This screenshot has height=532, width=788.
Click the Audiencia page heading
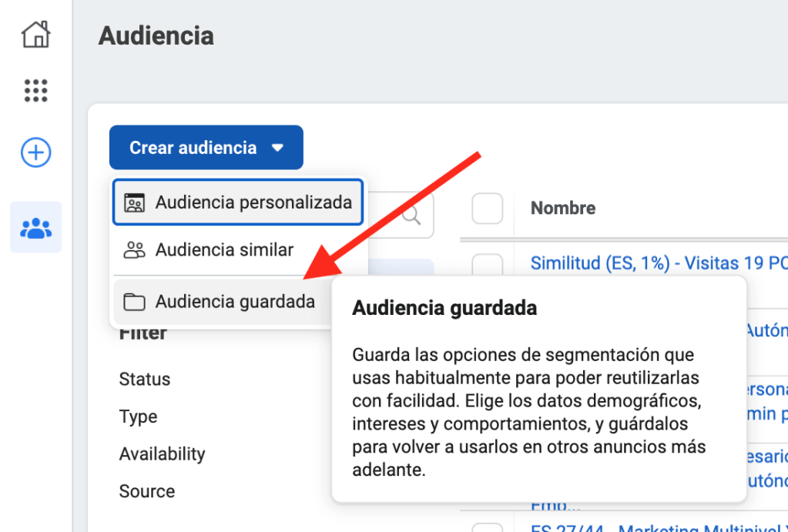tap(156, 35)
